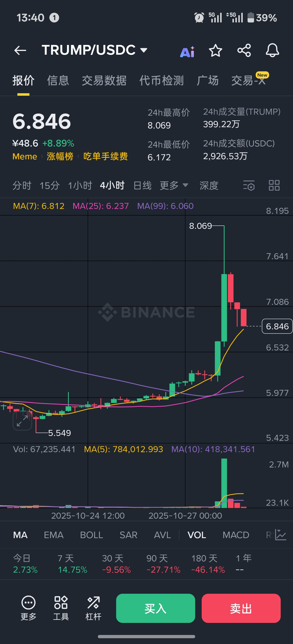The height and width of the screenshot is (644, 293).
Task: Open the AI analysis icon
Action: point(187,51)
